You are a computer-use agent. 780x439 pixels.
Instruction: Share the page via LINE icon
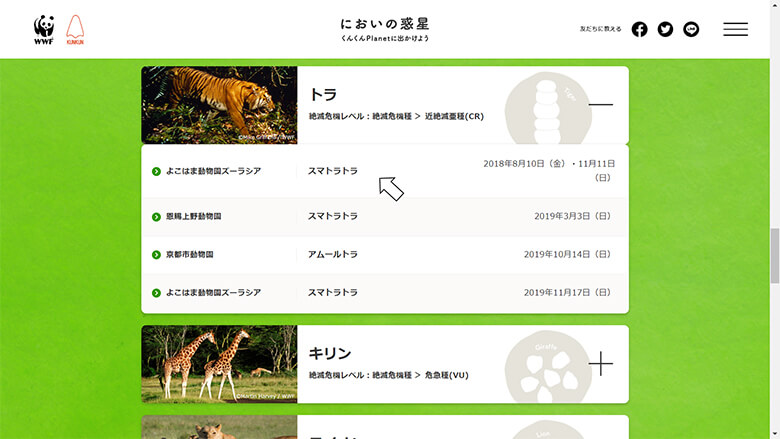click(x=691, y=29)
